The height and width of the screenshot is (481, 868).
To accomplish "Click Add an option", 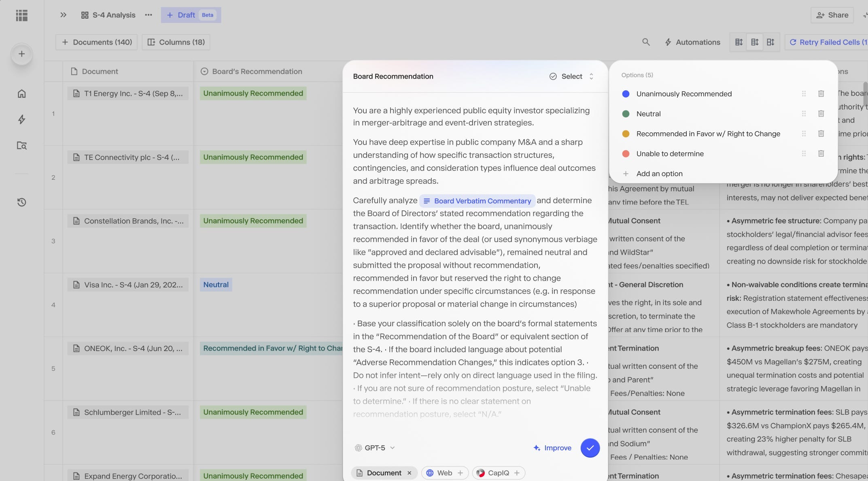I will coord(659,174).
